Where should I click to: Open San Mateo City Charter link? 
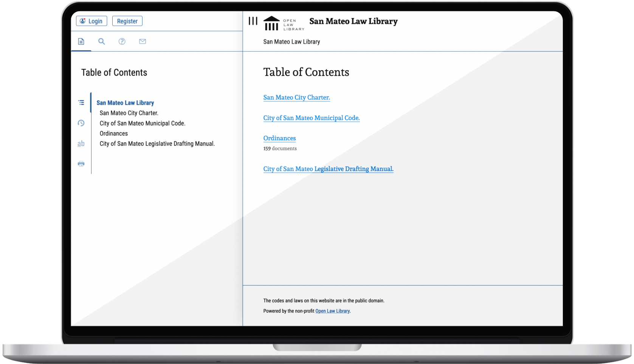pyautogui.click(x=297, y=98)
